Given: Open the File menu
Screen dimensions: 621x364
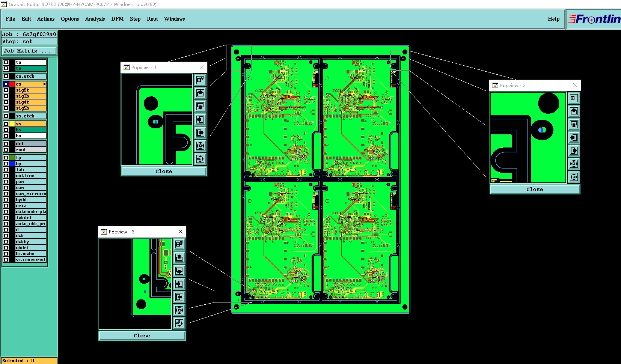Looking at the screenshot, I should coord(11,19).
